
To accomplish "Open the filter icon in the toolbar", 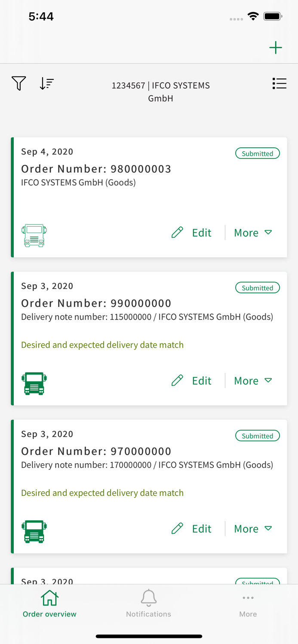I will 18,83.
